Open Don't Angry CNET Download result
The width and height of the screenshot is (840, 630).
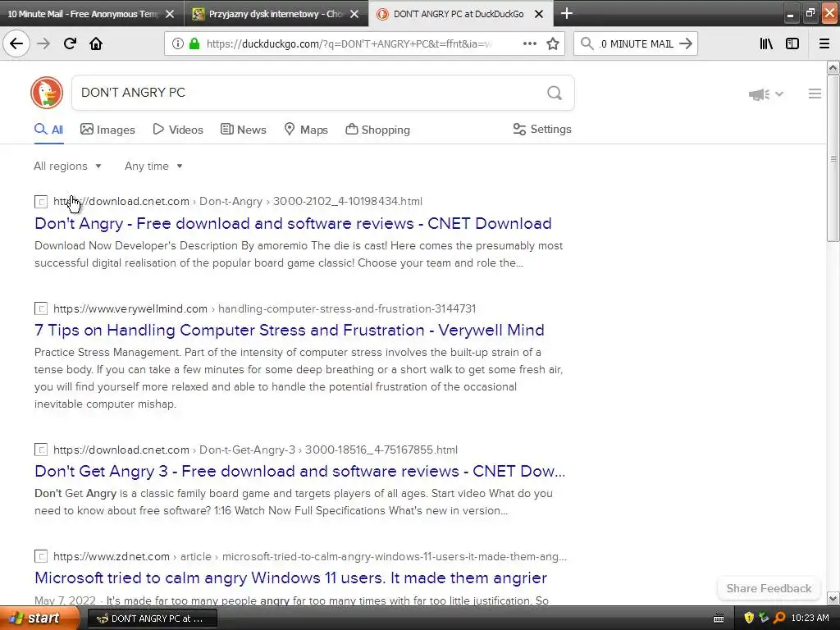pyautogui.click(x=293, y=223)
